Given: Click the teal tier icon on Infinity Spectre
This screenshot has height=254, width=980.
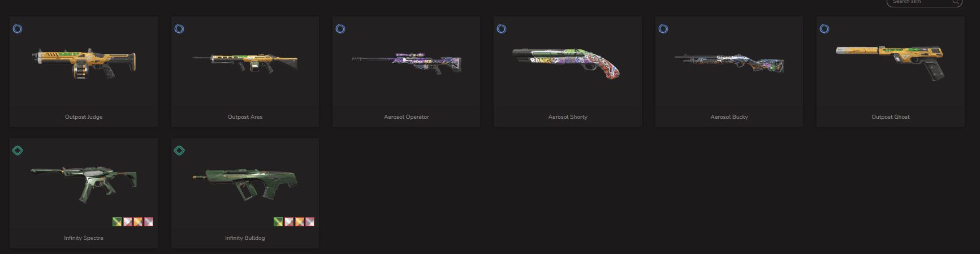Looking at the screenshot, I should click(18, 150).
